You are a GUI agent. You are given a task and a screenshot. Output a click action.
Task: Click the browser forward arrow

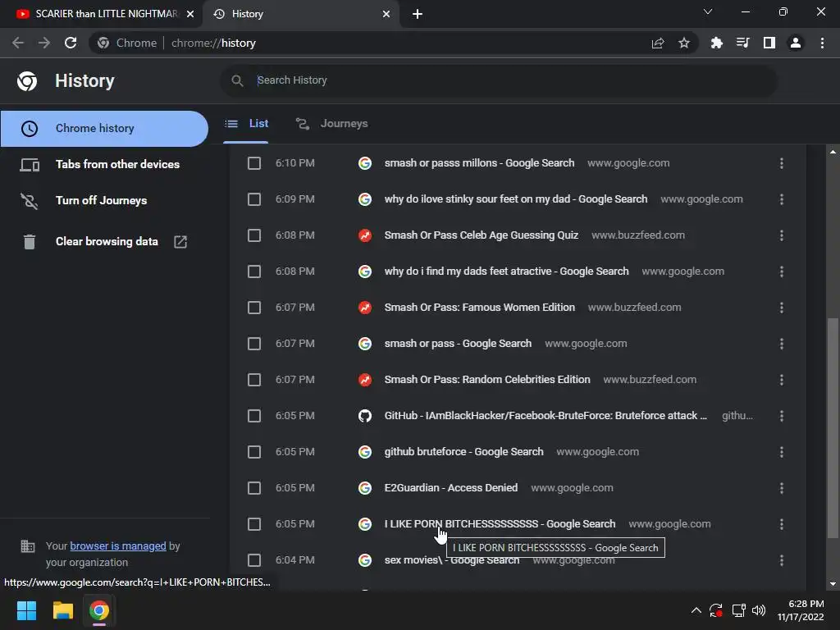44,43
